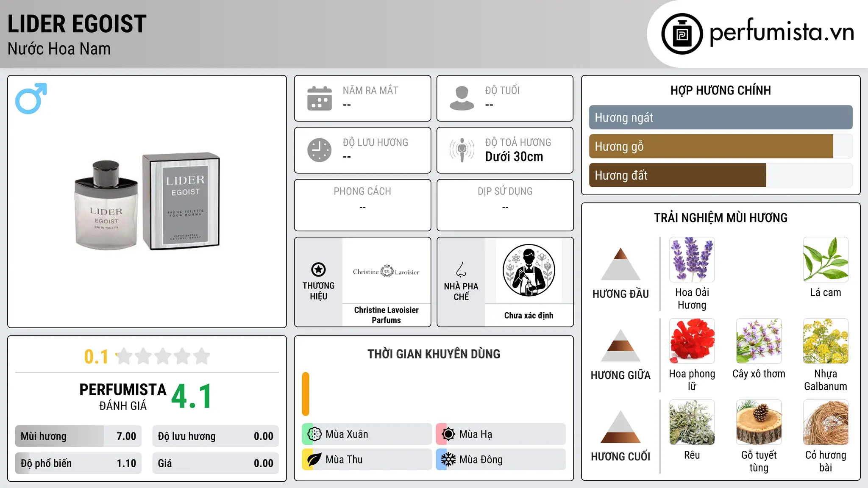Open the Christine Lavoisier Parfums brand link
Viewport: 868px width, 488px height.
386,315
